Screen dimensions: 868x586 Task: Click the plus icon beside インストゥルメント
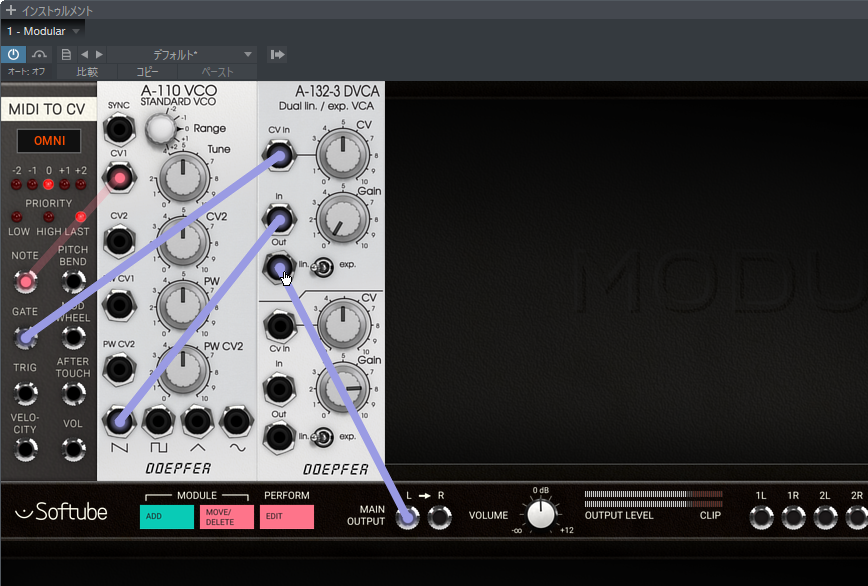pos(11,10)
